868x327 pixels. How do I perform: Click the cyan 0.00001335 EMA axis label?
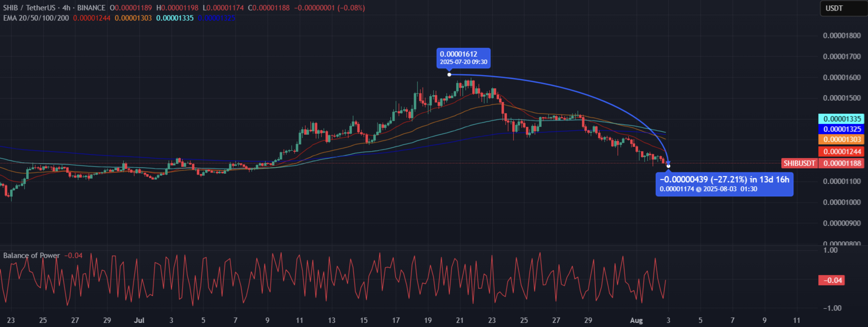tap(841, 119)
